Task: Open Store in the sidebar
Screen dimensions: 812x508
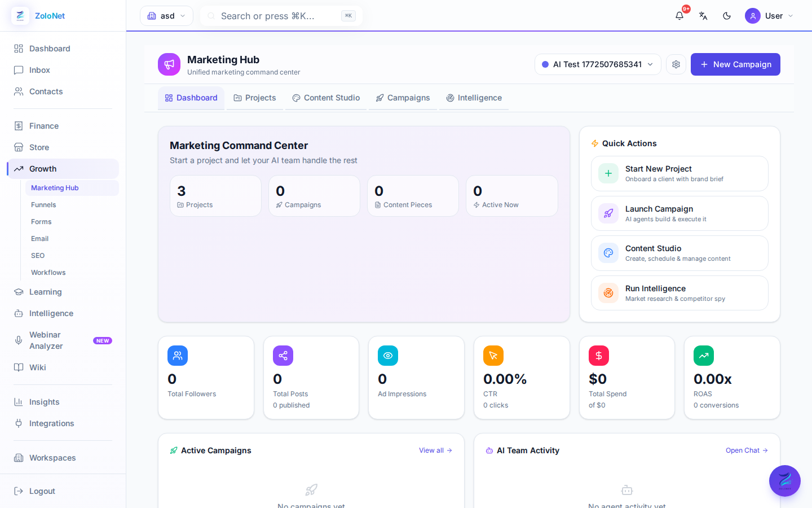Action: click(63, 147)
